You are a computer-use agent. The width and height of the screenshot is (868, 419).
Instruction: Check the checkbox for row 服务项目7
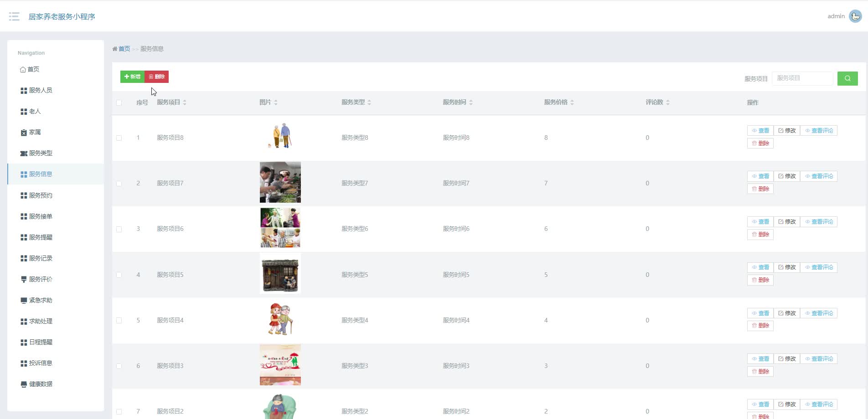[119, 184]
